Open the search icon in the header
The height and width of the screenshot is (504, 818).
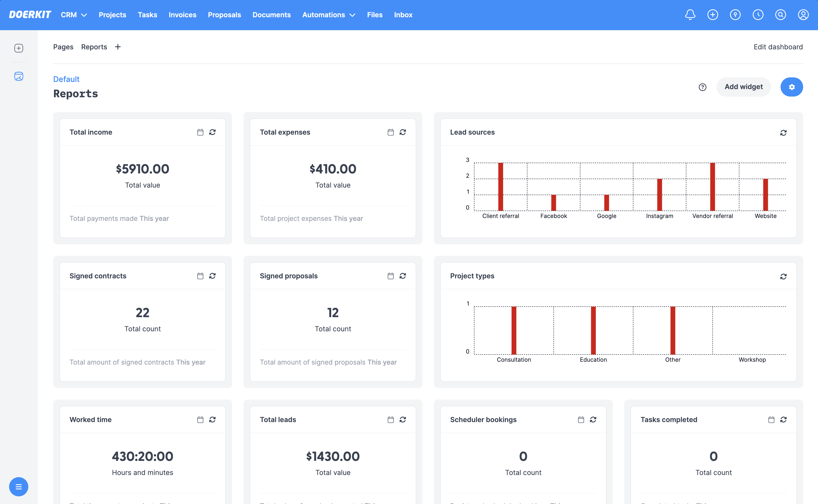780,15
